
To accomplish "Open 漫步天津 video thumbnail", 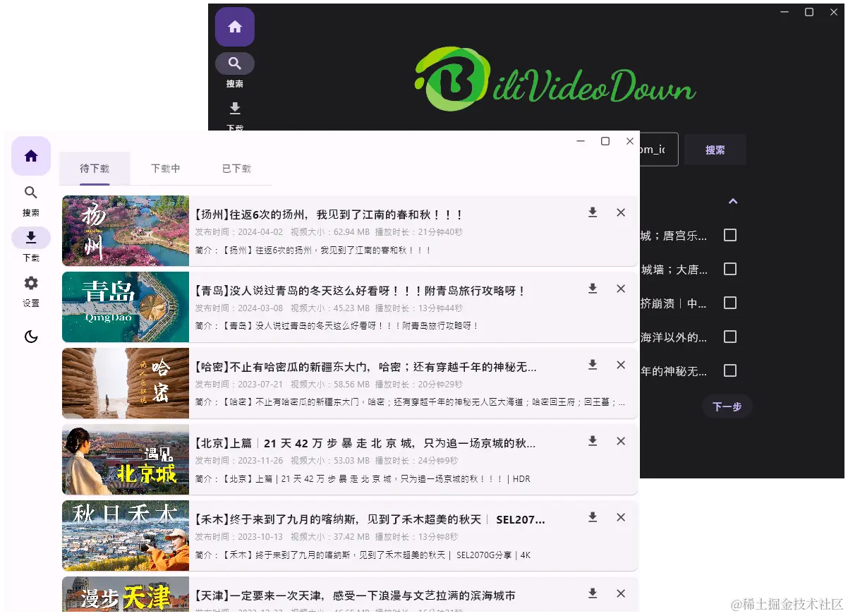I will coord(126,594).
